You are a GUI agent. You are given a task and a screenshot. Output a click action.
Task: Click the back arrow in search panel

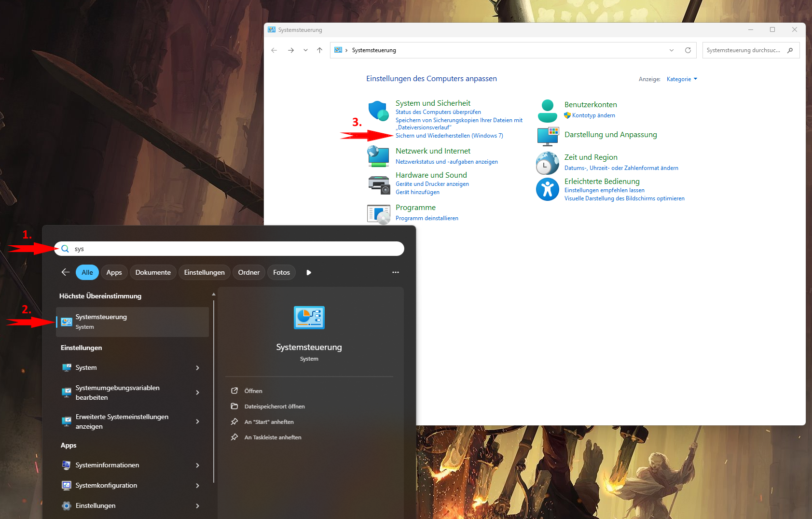click(x=66, y=272)
